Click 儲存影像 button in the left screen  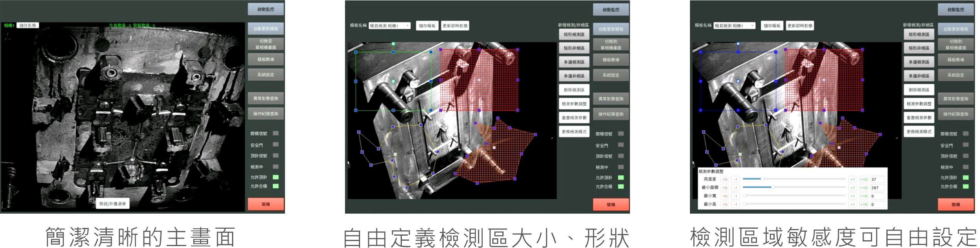tap(27, 25)
